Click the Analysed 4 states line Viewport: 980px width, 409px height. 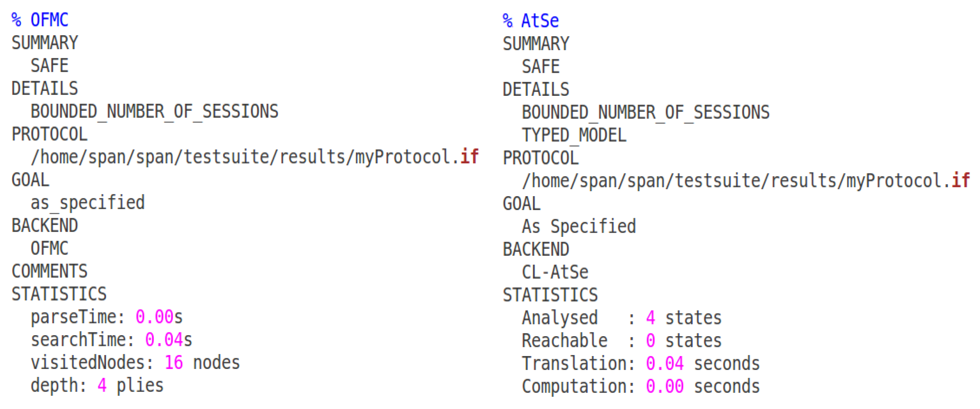[x=621, y=318]
